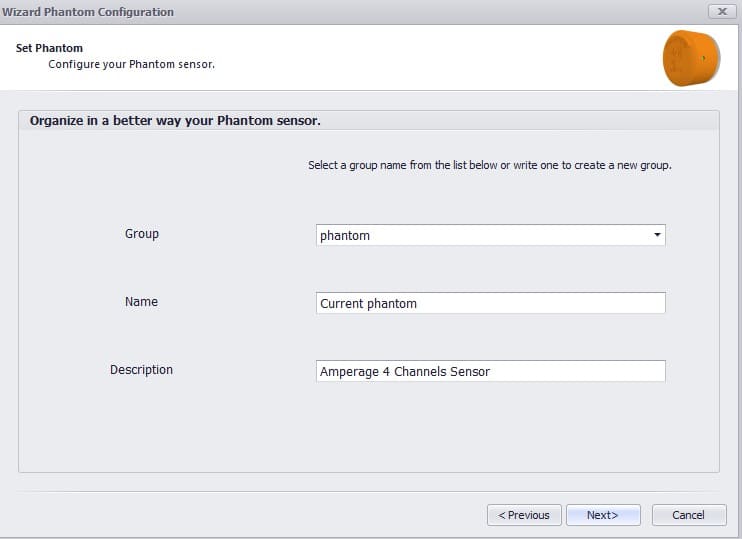This screenshot has width=742, height=539.
Task: Click the 'Organize in a better way' header
Action: [x=175, y=121]
